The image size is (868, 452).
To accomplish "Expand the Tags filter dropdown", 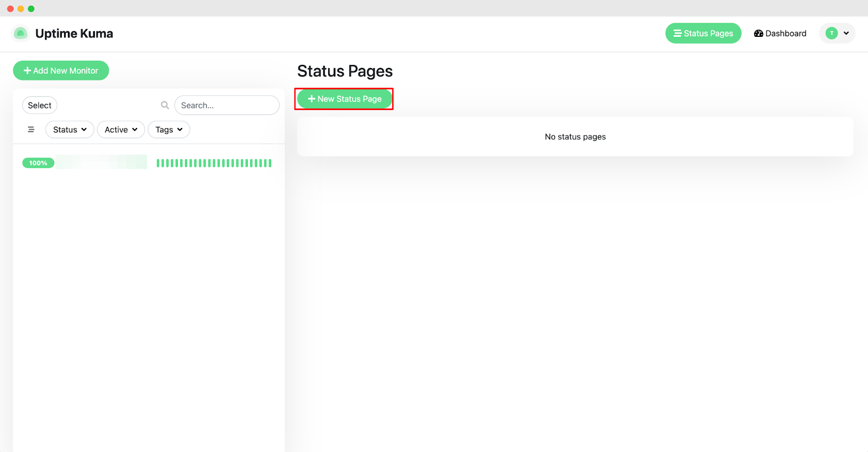I will tap(169, 130).
